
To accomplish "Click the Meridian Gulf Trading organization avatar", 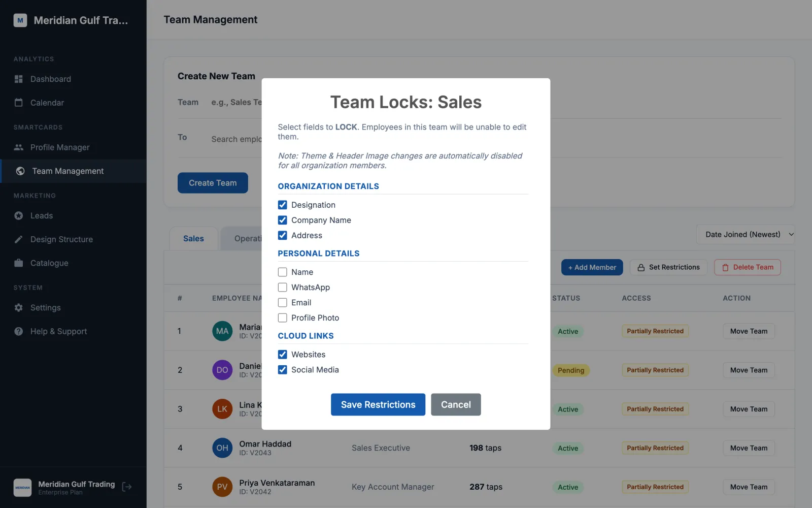I will tap(22, 488).
